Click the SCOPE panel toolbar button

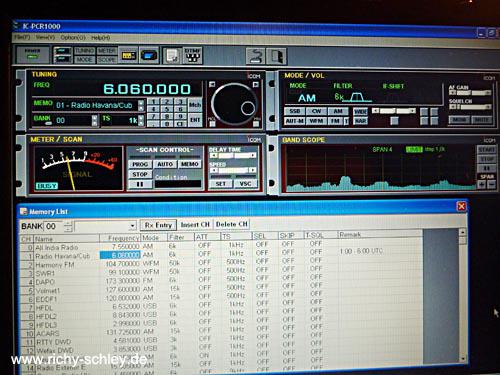[107, 60]
